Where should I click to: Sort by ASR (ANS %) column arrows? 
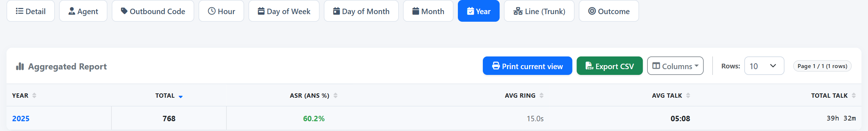(335, 96)
